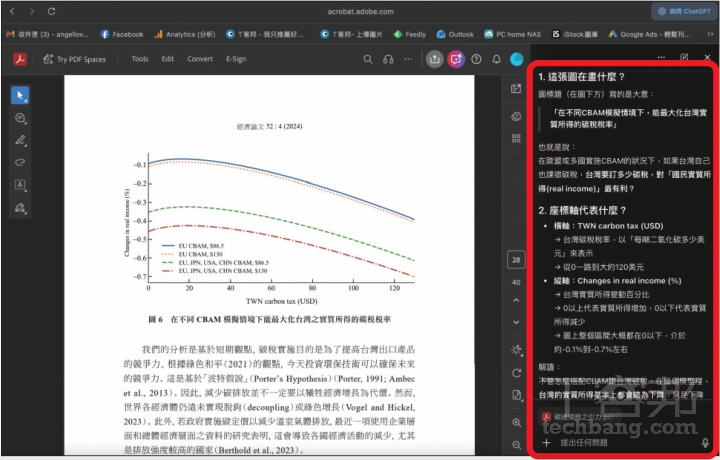Screen dimensions: 720x460
Task: Click the axis label 'TWN carbon tax (USD)' in PDF
Action: (x=281, y=301)
